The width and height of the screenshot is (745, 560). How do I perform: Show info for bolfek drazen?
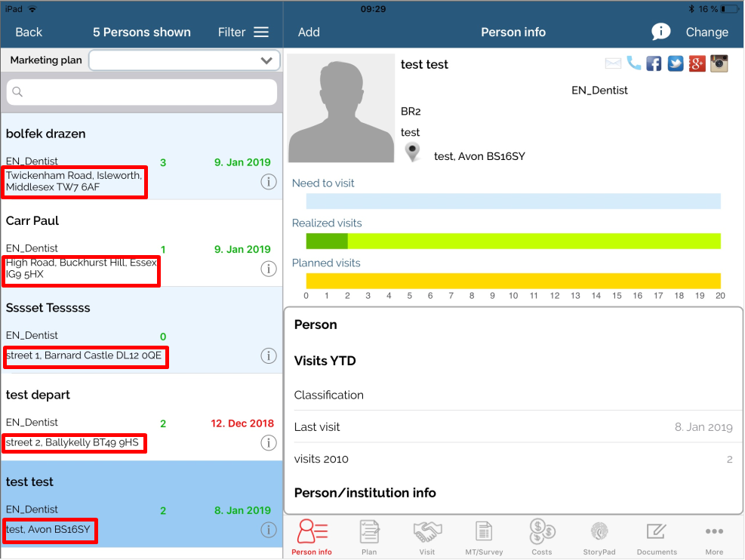pyautogui.click(x=268, y=181)
